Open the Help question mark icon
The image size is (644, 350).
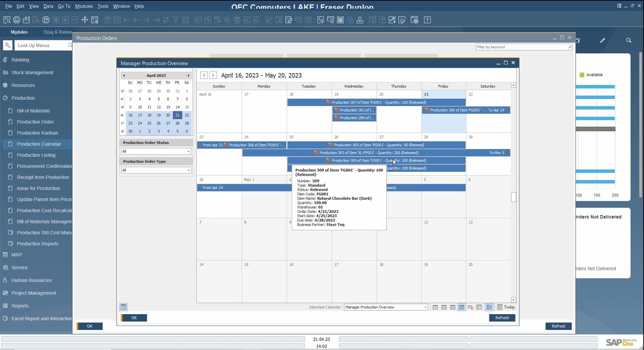click(427, 20)
